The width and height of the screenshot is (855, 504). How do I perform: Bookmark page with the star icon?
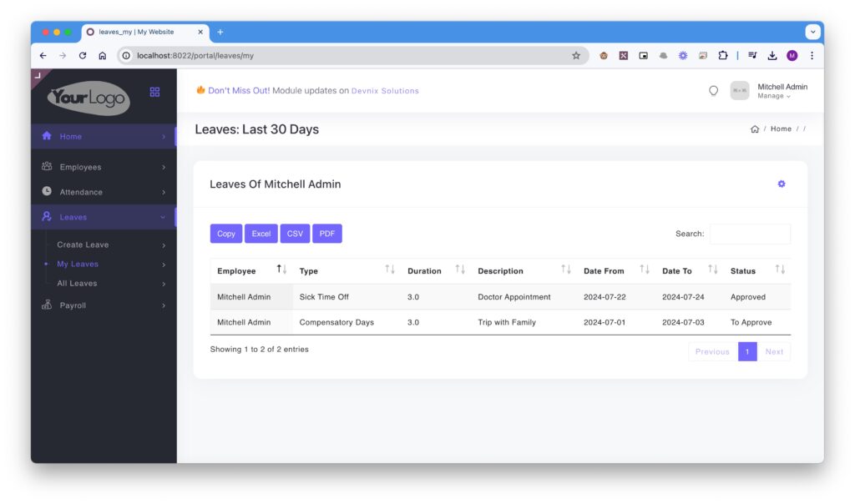point(576,56)
